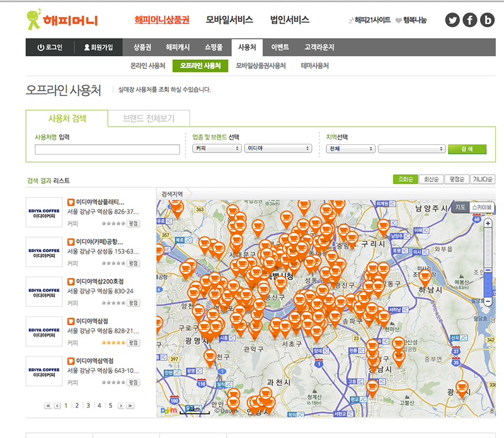Zoom in on the map with plus button
Screen dimensions: 504x438
488,223
